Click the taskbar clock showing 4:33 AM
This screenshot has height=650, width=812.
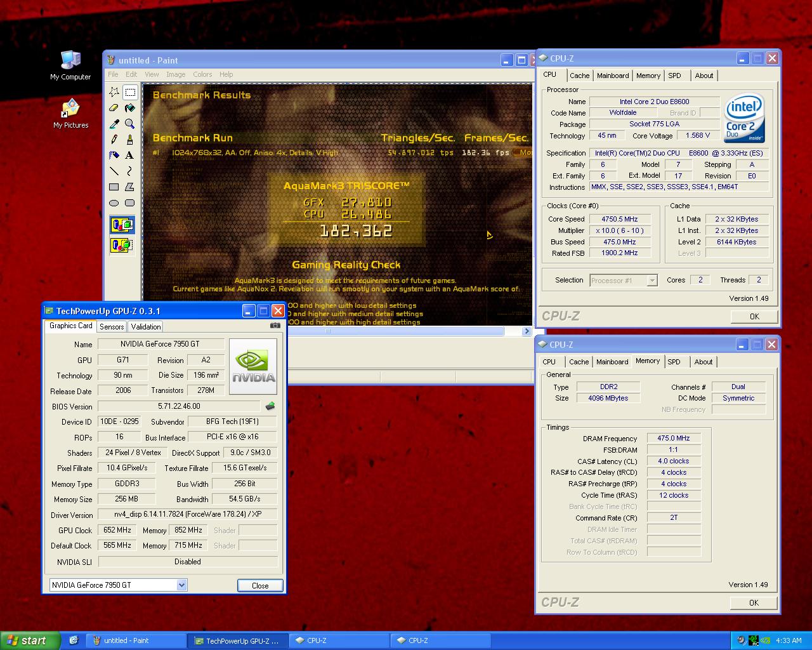pyautogui.click(x=789, y=640)
